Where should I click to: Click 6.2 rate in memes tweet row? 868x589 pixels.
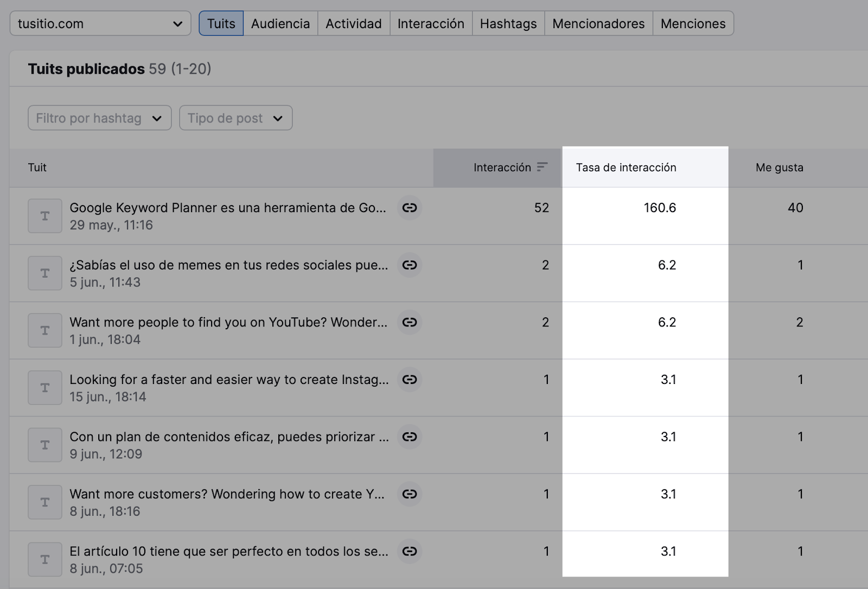click(x=667, y=265)
